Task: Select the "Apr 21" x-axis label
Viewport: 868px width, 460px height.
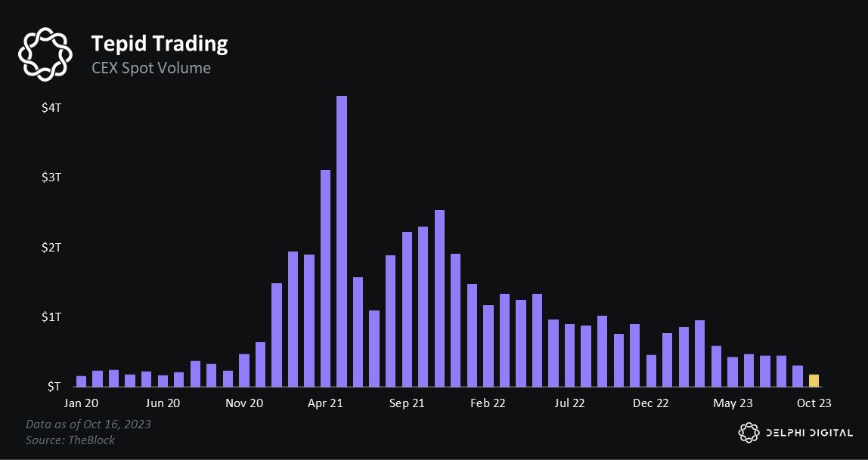Action: tap(326, 403)
